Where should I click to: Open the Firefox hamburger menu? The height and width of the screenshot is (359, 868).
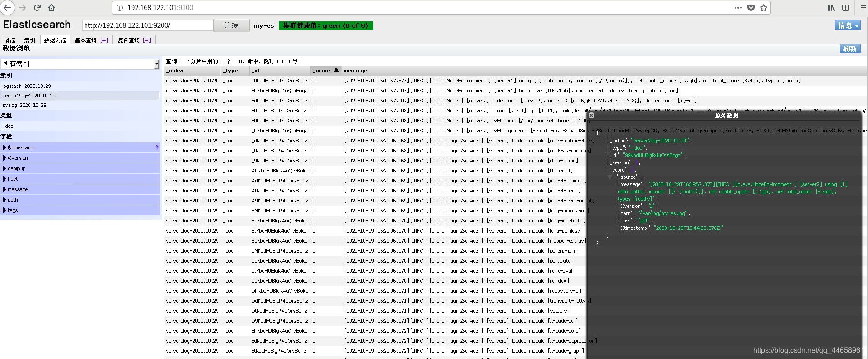(x=863, y=8)
